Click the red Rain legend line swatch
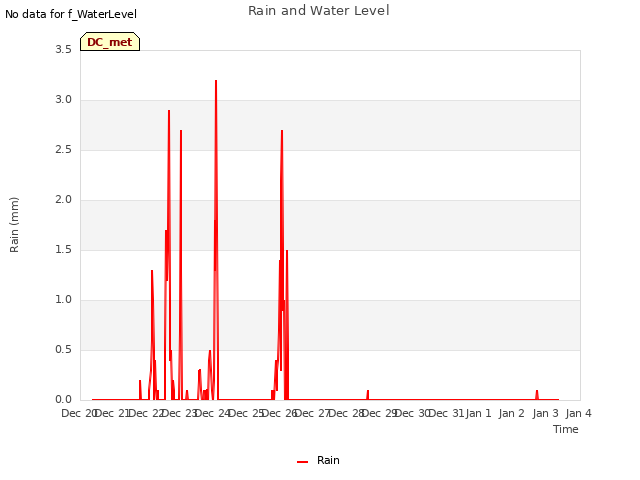This screenshot has height=480, width=640. pos(302,462)
